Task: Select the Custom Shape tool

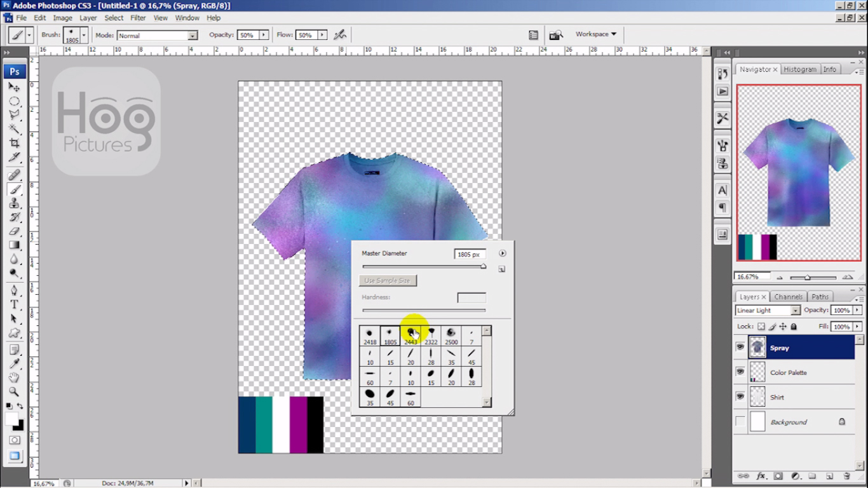Action: click(14, 333)
